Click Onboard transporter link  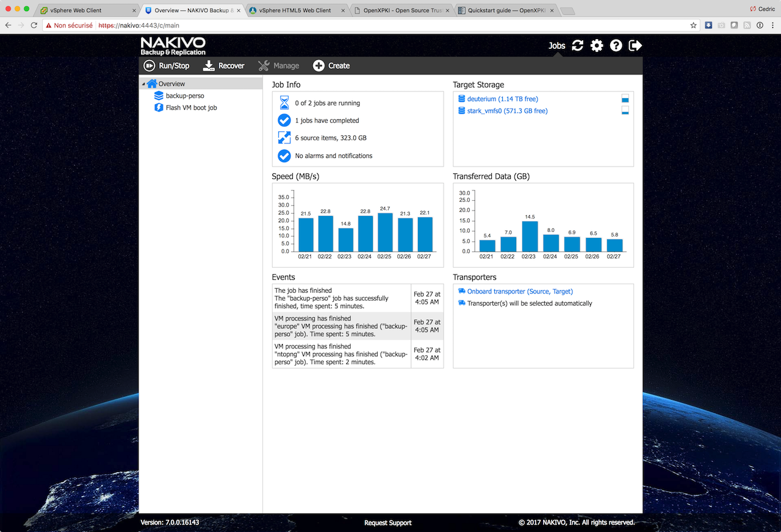tap(520, 292)
